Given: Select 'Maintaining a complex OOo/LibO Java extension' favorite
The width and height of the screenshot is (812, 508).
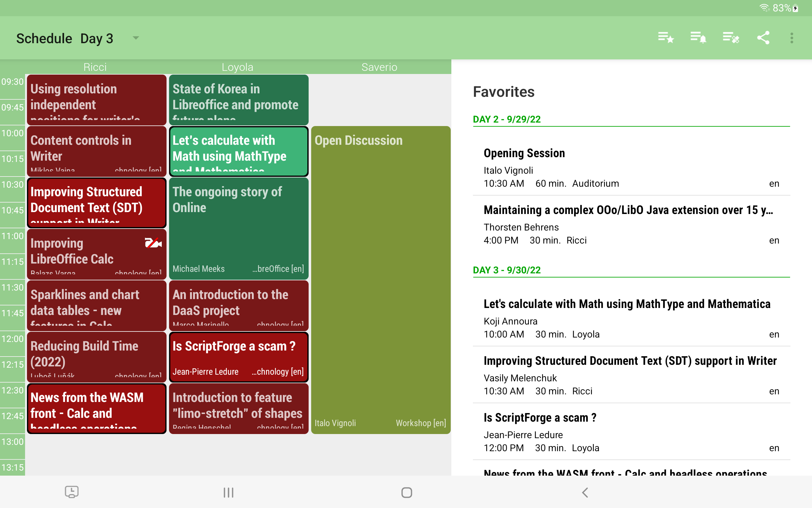Looking at the screenshot, I should (x=632, y=224).
